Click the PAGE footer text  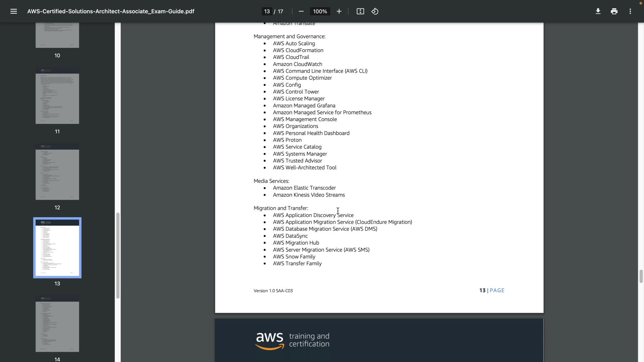click(497, 290)
